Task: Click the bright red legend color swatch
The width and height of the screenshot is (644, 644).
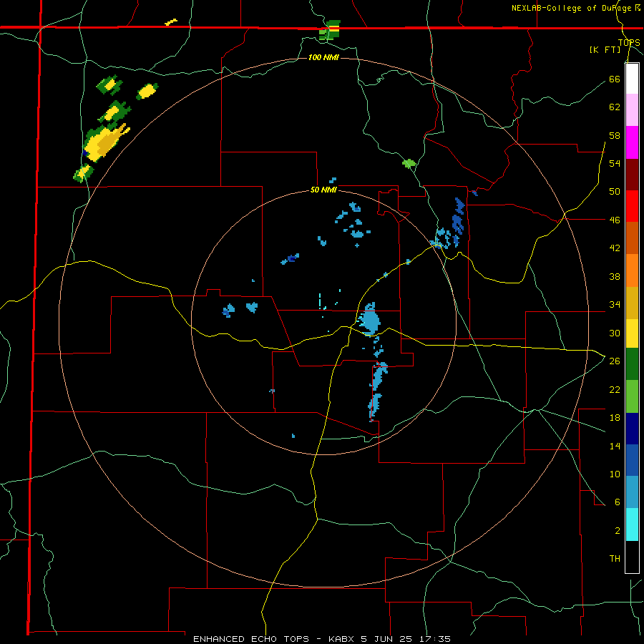Action: pyautogui.click(x=632, y=206)
